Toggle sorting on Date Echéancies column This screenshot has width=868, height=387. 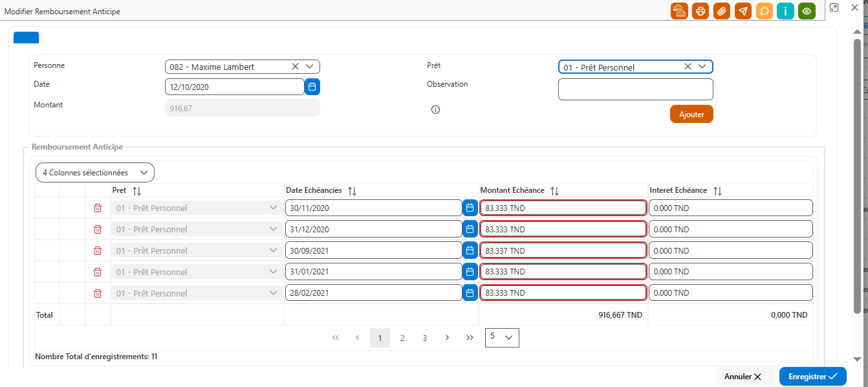[352, 191]
